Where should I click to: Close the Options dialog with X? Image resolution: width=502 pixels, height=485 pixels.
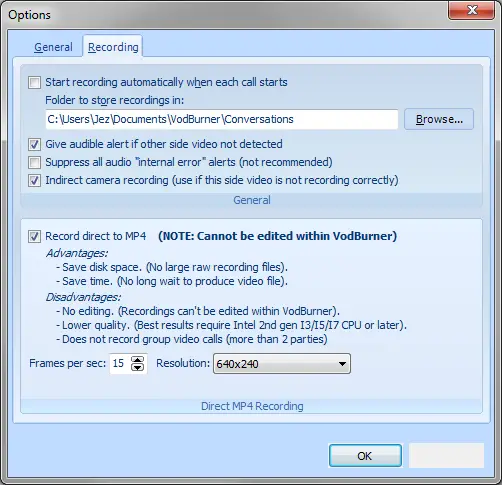[472, 10]
